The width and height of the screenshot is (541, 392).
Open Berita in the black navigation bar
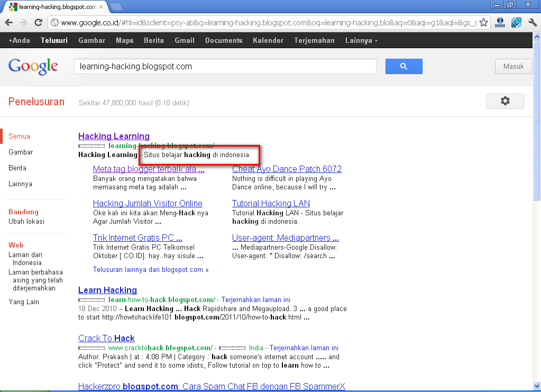[154, 40]
